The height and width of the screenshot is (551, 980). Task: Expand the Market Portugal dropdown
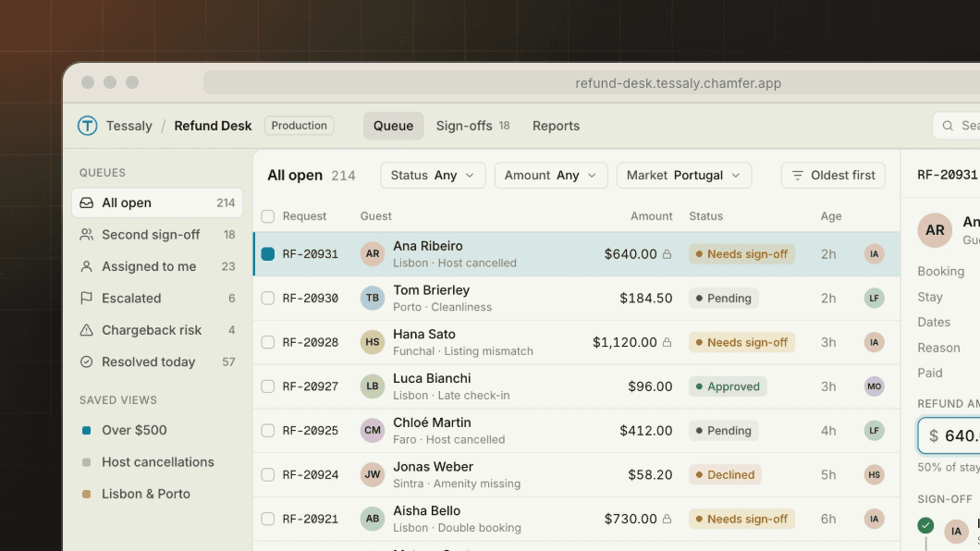pos(684,176)
